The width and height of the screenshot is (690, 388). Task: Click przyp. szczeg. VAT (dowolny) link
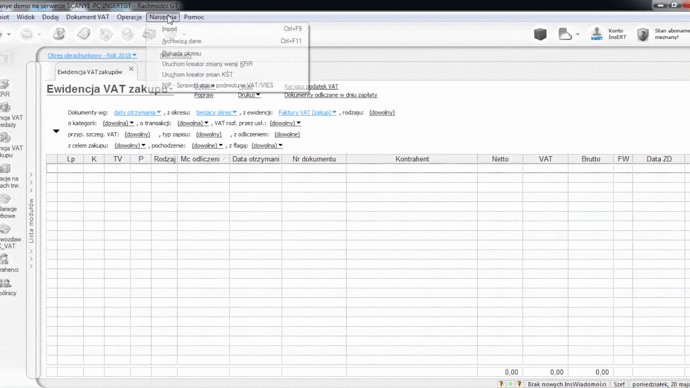pyautogui.click(x=137, y=134)
